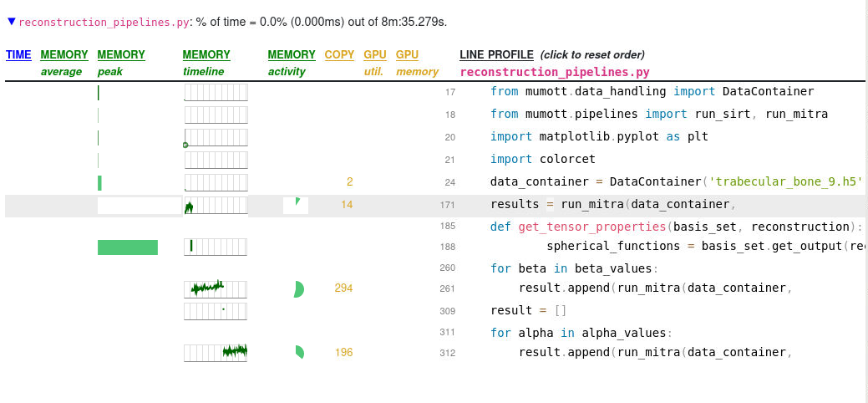This screenshot has height=403, width=868.
Task: Select line number 188
Action: (448, 247)
